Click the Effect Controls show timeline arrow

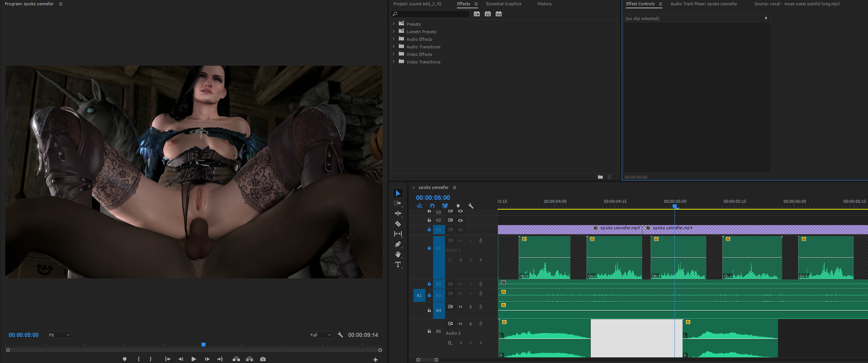click(x=766, y=18)
